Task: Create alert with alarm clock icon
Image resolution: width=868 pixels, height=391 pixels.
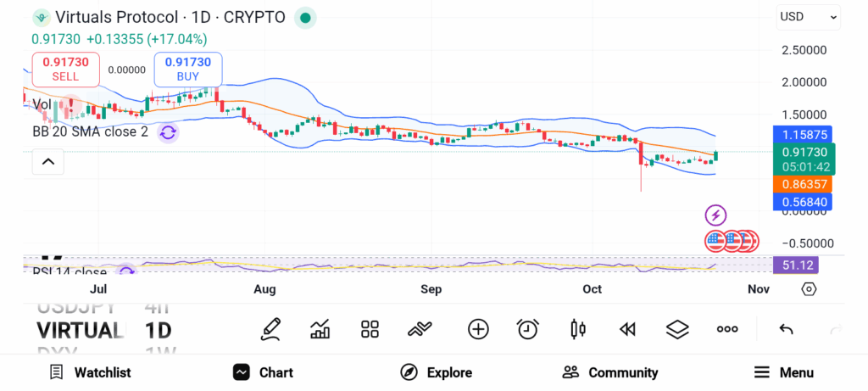Action: [x=528, y=329]
